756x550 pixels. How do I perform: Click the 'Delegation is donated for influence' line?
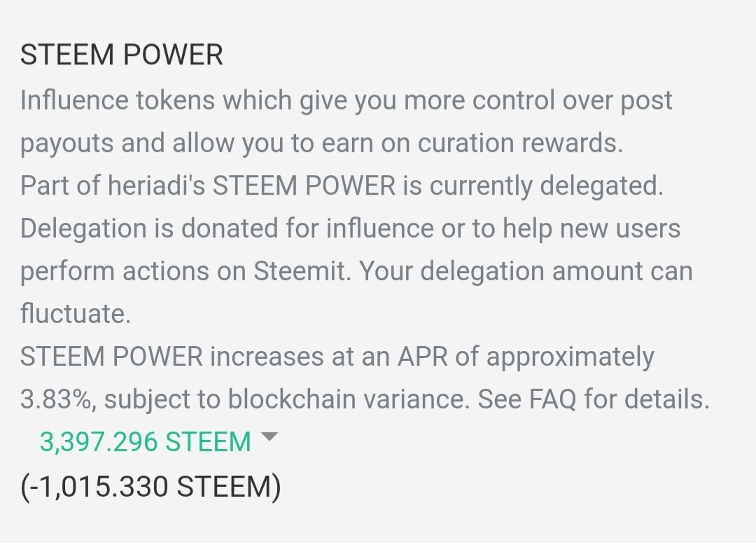pyautogui.click(x=227, y=228)
